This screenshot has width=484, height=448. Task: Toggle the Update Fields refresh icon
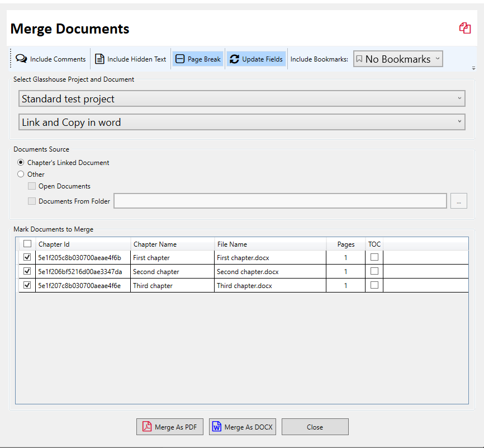pos(234,59)
